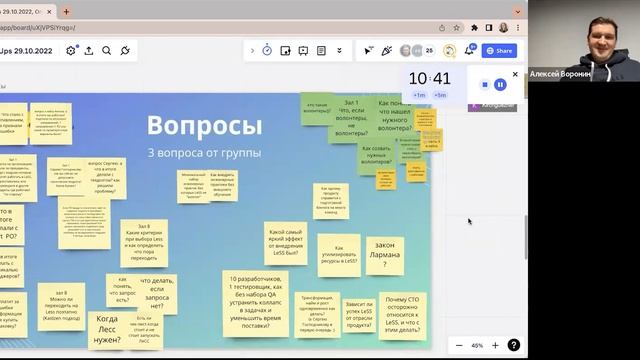Image resolution: width=640 pixels, height=360 pixels.
Task: Zoom in with the plus button
Action: point(495,345)
